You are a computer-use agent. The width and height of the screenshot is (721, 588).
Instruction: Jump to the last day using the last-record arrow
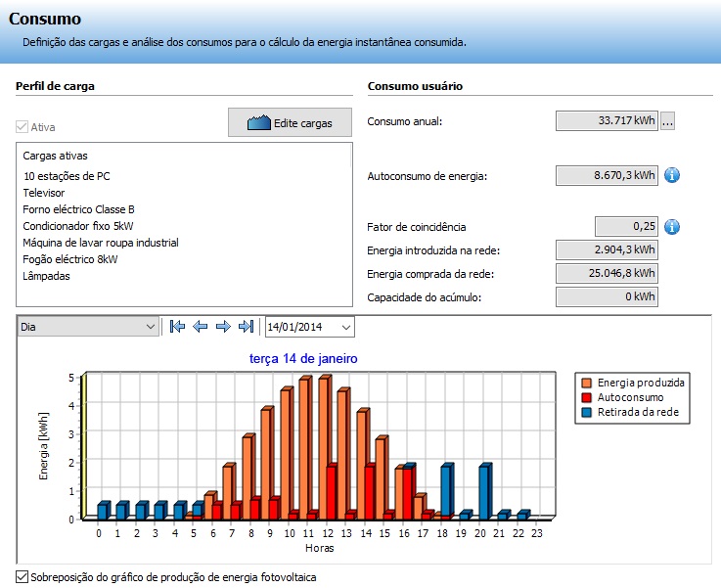point(246,327)
